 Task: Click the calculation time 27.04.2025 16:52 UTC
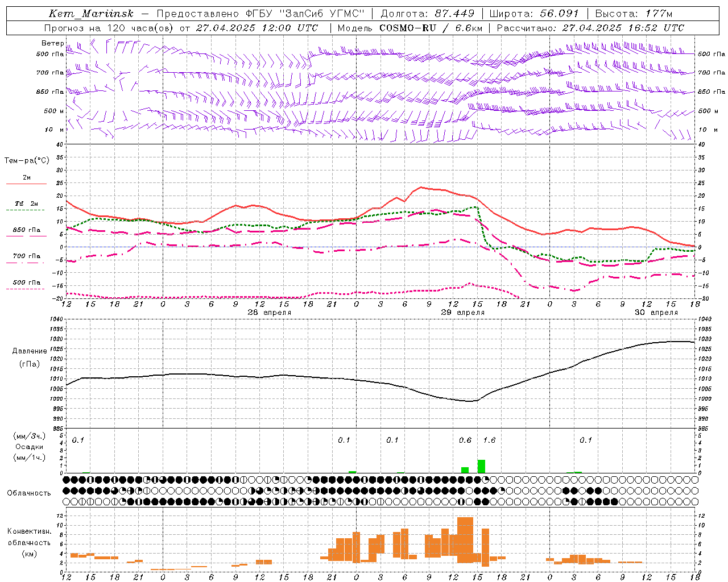623,28
